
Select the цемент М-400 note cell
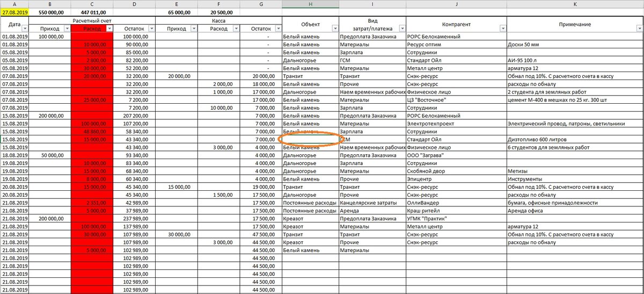pyautogui.click(x=575, y=99)
